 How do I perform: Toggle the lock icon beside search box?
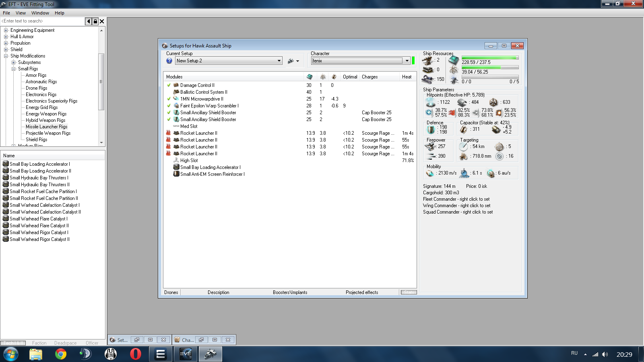[95, 21]
